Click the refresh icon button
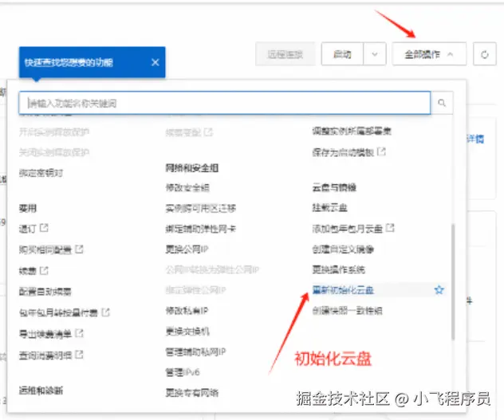504x420 pixels. [x=485, y=54]
